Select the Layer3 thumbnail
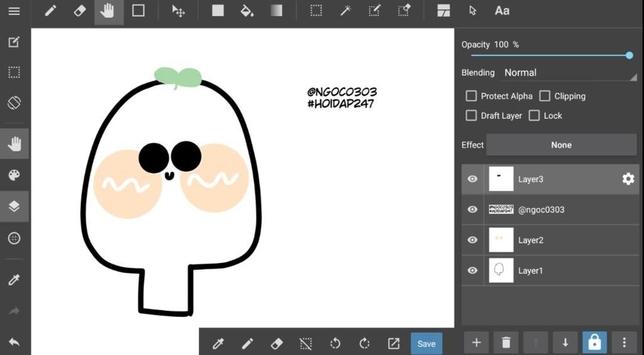The width and height of the screenshot is (644, 355). click(x=501, y=179)
